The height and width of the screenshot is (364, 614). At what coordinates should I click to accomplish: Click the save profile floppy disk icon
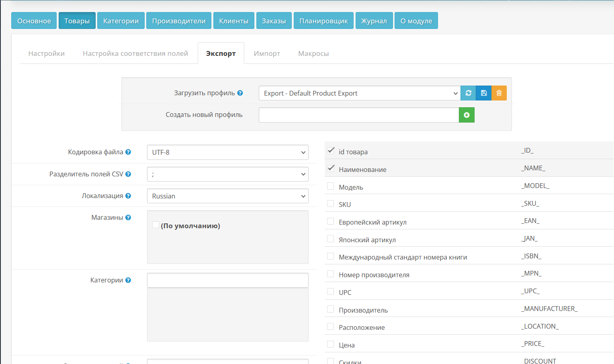(483, 93)
